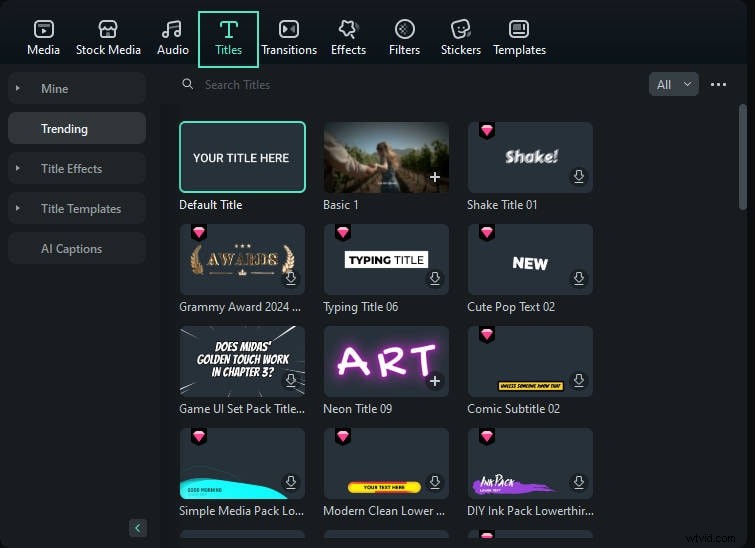Download Simple Media Pack Lowerthird
The height and width of the screenshot is (548, 755).
291,482
